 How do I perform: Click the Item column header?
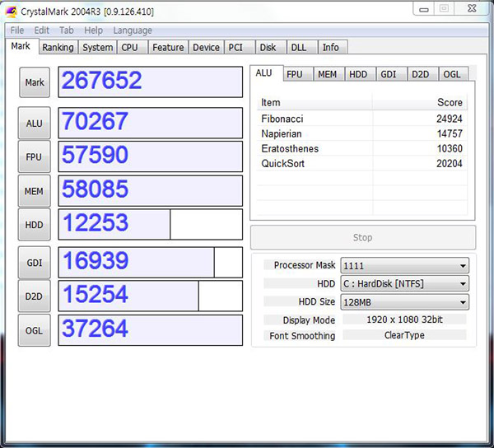tap(315, 102)
